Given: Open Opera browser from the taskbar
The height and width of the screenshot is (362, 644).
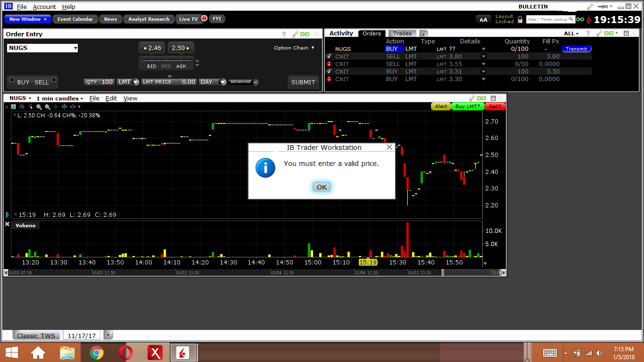Looking at the screenshot, I should tap(126, 352).
